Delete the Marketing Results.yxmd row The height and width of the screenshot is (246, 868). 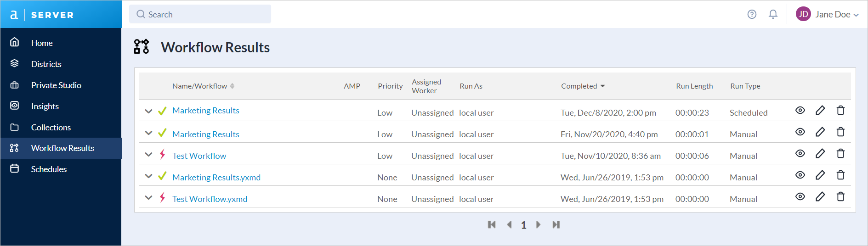840,175
